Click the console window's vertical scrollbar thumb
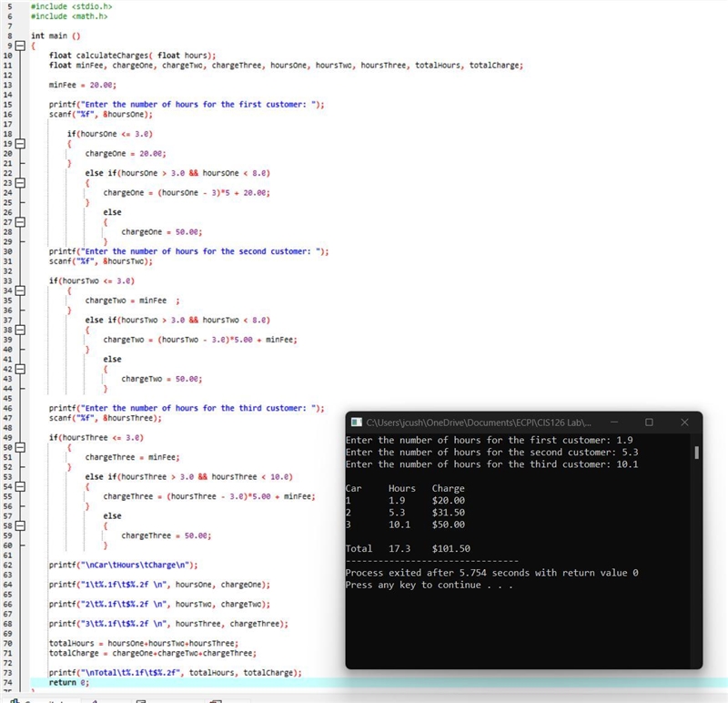Image resolution: width=728 pixels, height=703 pixels. (x=696, y=452)
